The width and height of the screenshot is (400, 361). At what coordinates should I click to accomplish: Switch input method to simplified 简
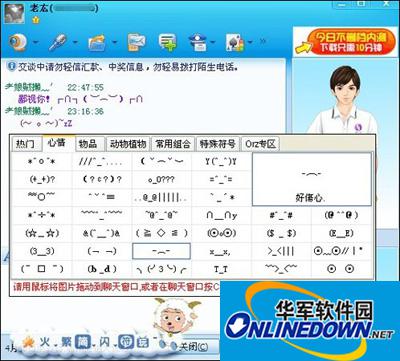click(x=82, y=342)
